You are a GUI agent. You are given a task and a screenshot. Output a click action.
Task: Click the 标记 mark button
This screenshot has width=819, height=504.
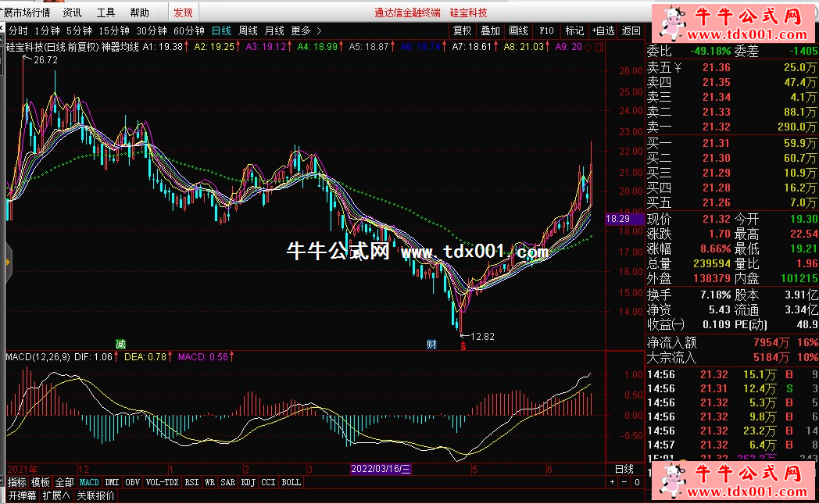(x=574, y=30)
